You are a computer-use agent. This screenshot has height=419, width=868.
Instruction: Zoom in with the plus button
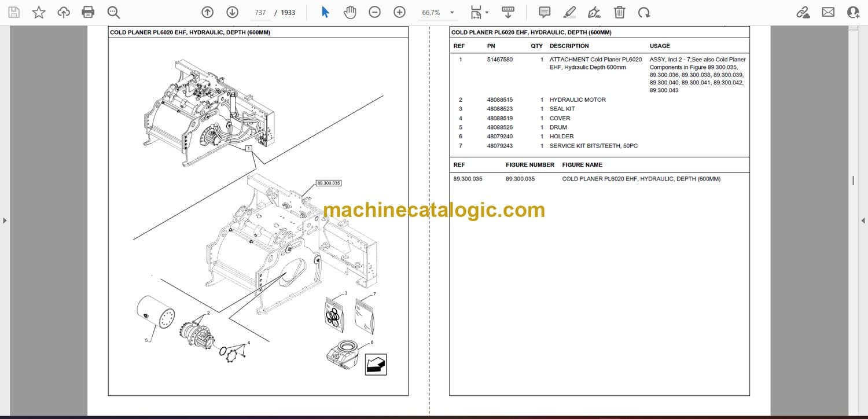(x=399, y=12)
